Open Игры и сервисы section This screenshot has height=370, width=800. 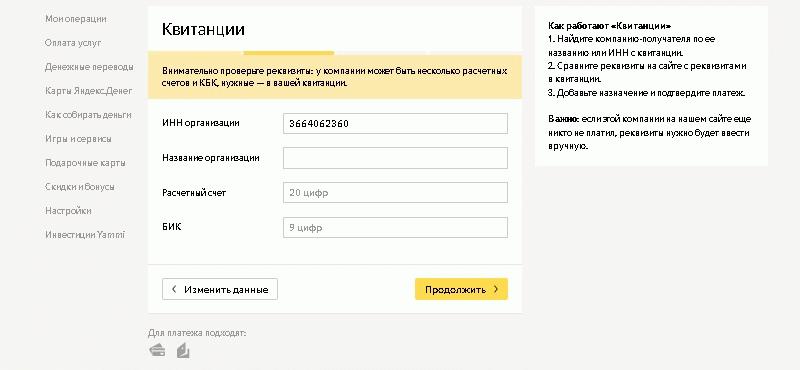point(78,139)
